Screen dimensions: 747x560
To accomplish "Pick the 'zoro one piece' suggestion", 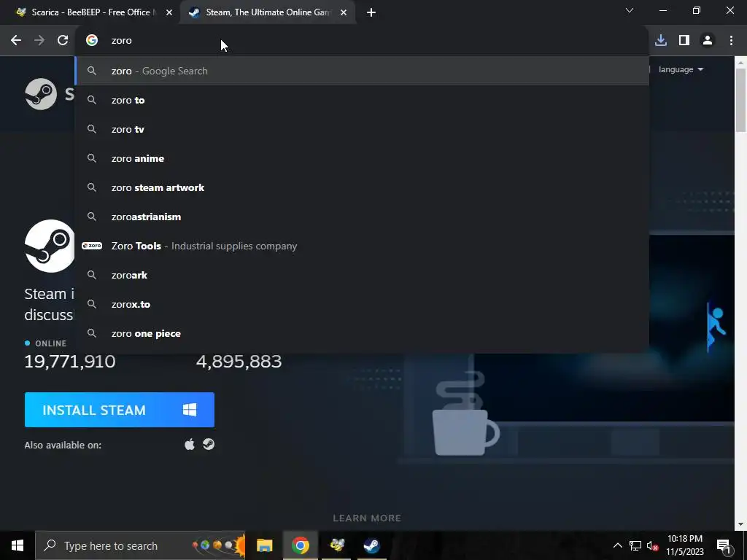I will (x=362, y=333).
